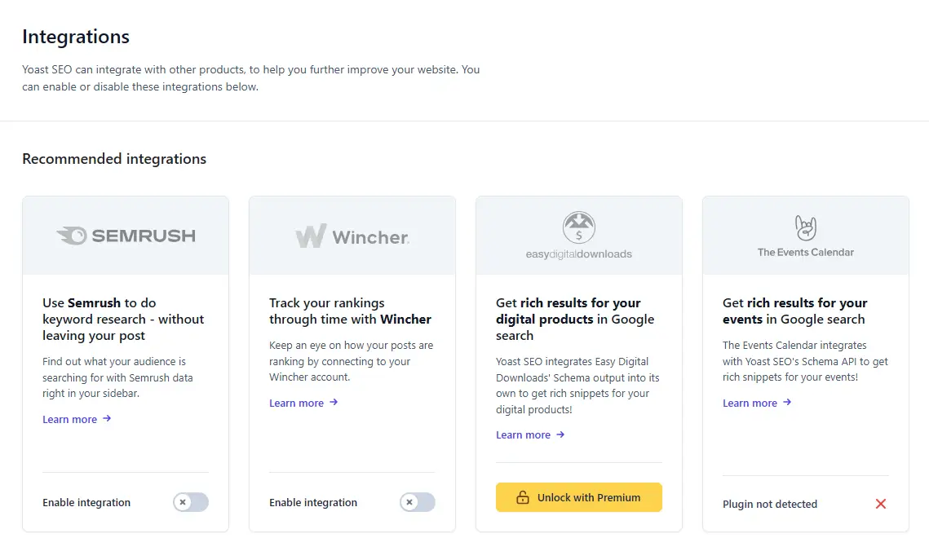This screenshot has height=560, width=929.
Task: Select the Semrush card header area
Action: [125, 235]
